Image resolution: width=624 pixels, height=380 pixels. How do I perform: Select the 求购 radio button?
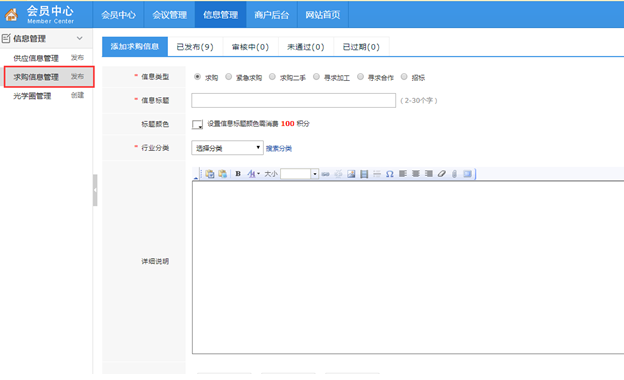tap(197, 77)
